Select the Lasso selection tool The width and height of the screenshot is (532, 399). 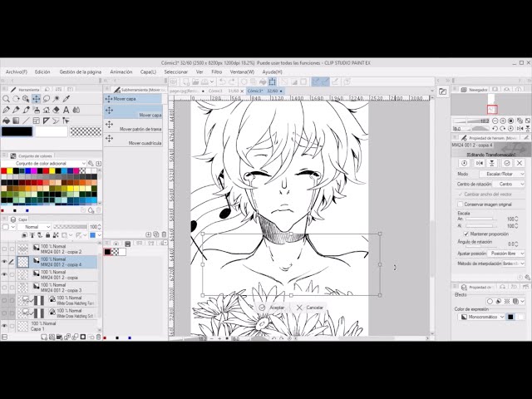click(47, 99)
